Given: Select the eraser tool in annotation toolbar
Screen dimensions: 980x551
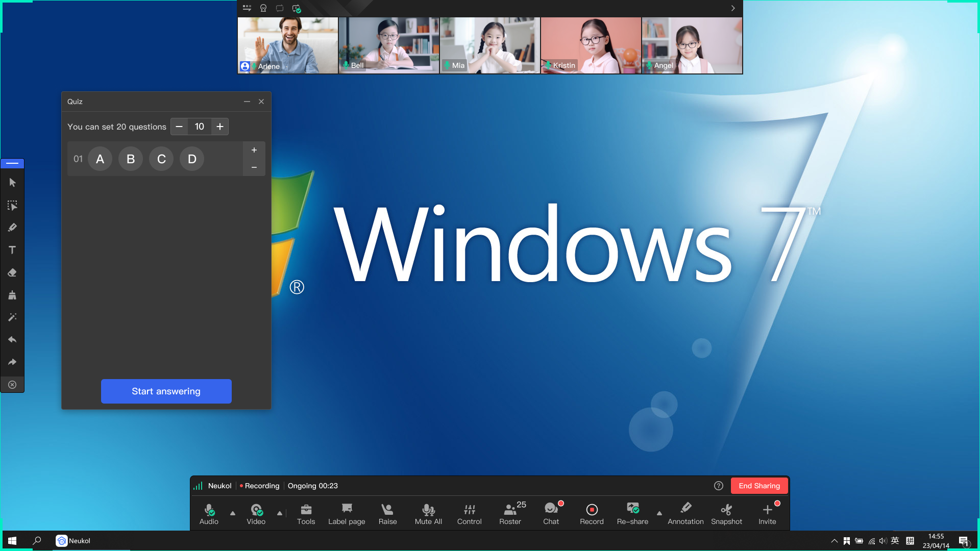Looking at the screenshot, I should (12, 273).
